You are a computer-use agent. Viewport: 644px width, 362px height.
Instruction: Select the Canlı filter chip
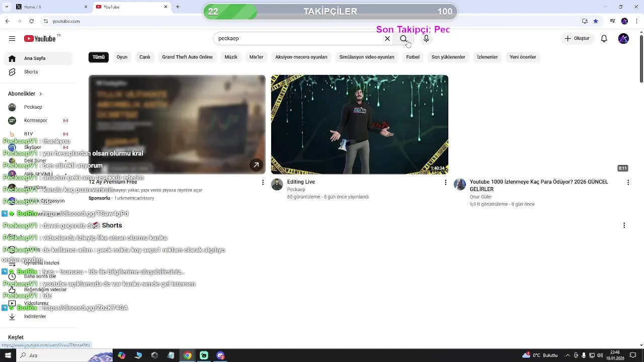point(145,57)
